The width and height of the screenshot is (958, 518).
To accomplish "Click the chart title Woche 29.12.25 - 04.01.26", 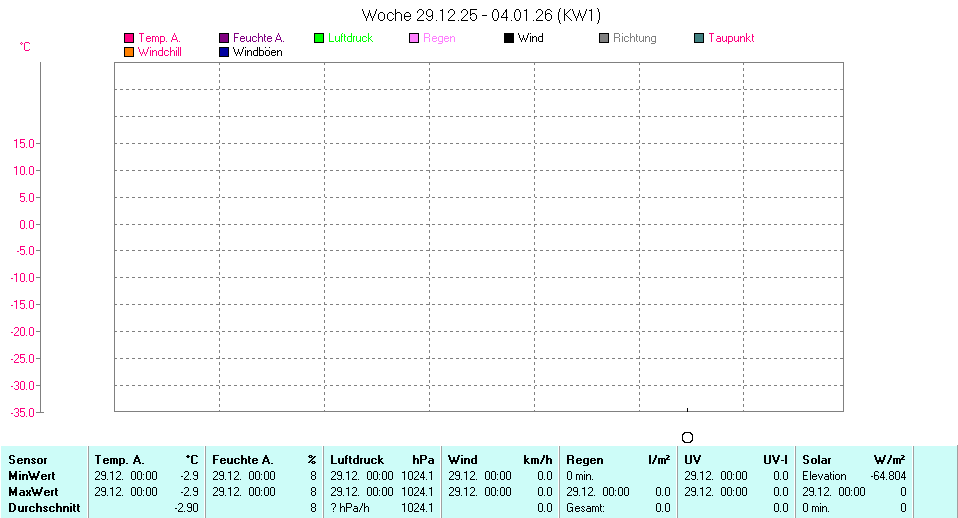I will [480, 15].
